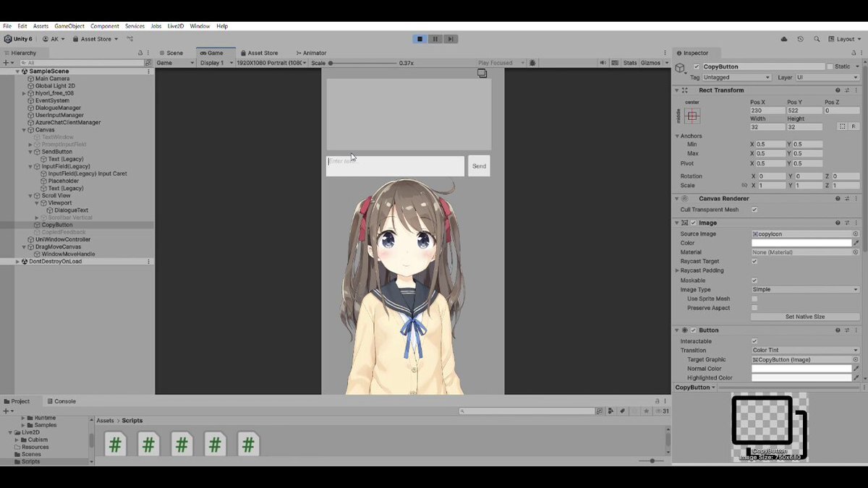
Task: Disable the Image component checkbox
Action: pyautogui.click(x=693, y=223)
